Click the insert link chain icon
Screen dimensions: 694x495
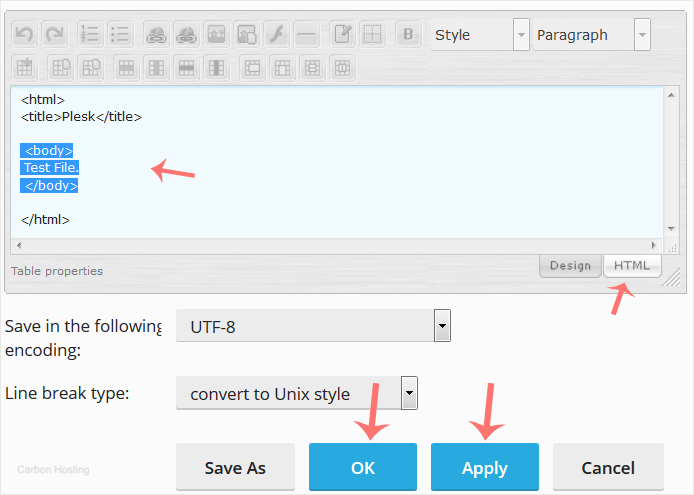(157, 34)
